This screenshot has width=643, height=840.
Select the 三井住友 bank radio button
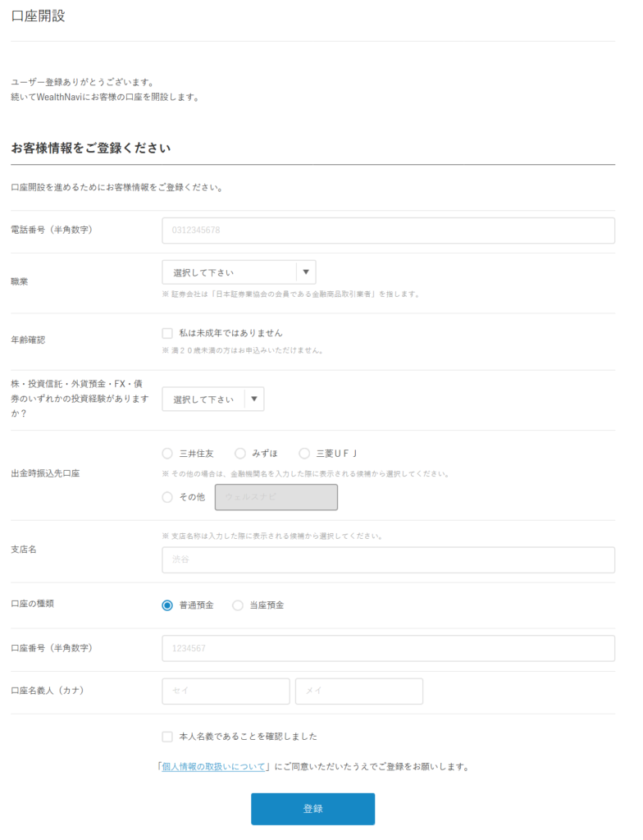[167, 453]
